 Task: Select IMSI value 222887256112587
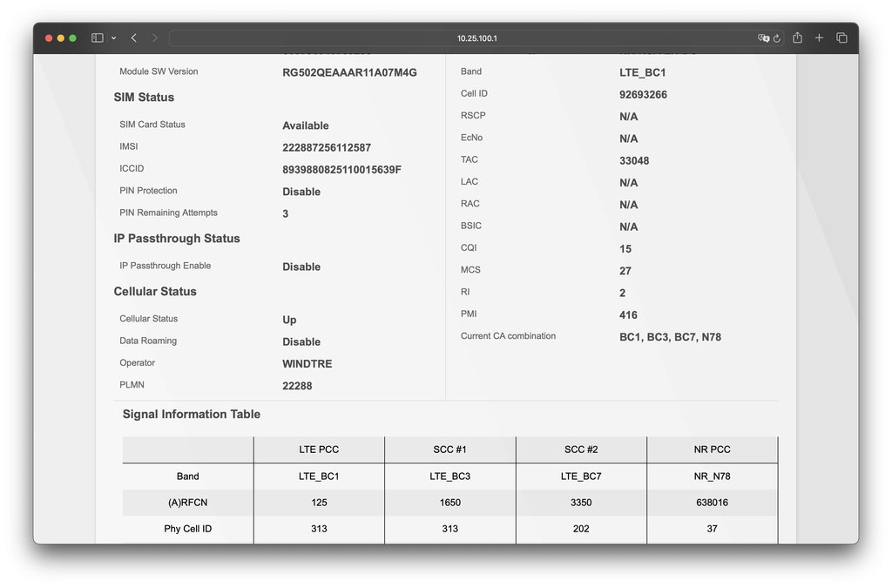tap(327, 148)
